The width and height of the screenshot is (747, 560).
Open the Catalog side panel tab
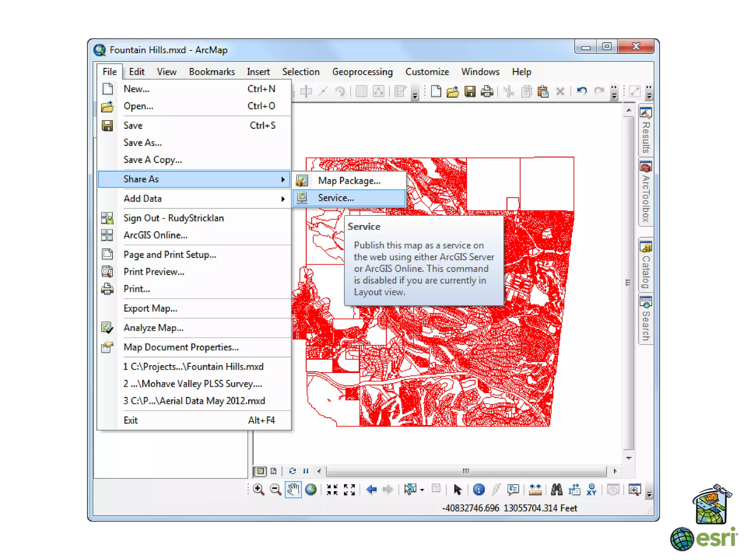(x=646, y=265)
